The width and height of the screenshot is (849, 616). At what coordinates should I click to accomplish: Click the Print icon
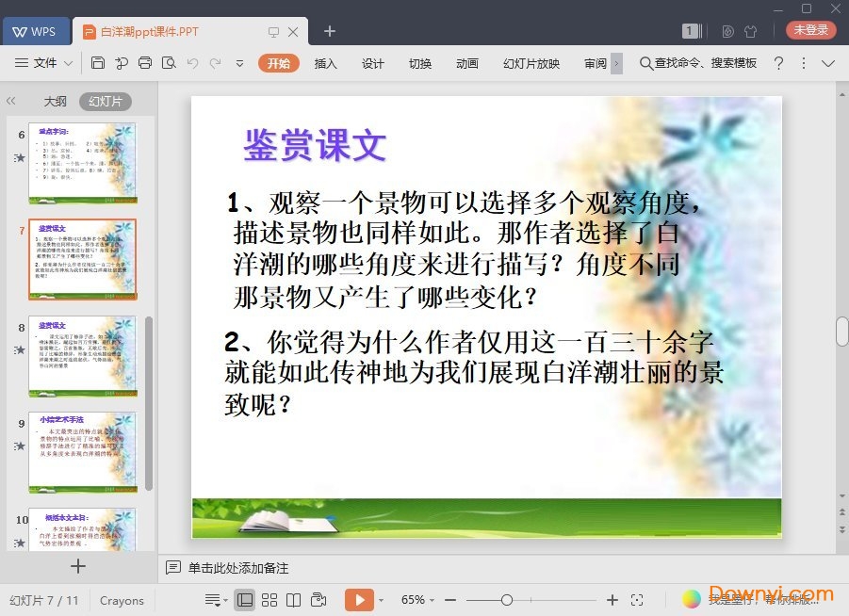tap(144, 63)
